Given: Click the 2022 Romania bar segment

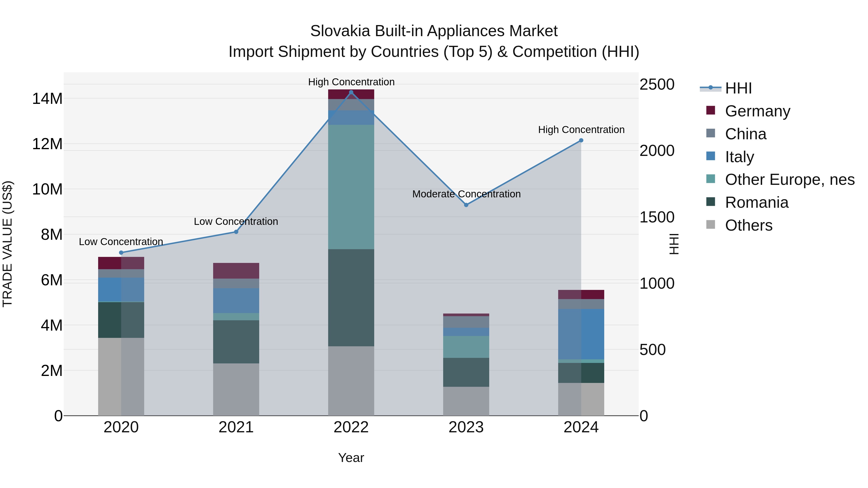Looking at the screenshot, I should click(x=351, y=298).
